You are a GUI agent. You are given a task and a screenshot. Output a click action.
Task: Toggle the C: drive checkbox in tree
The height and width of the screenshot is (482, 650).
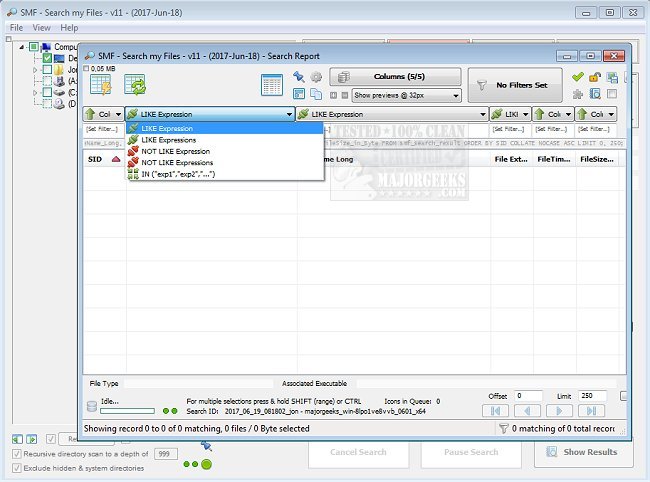[47, 92]
